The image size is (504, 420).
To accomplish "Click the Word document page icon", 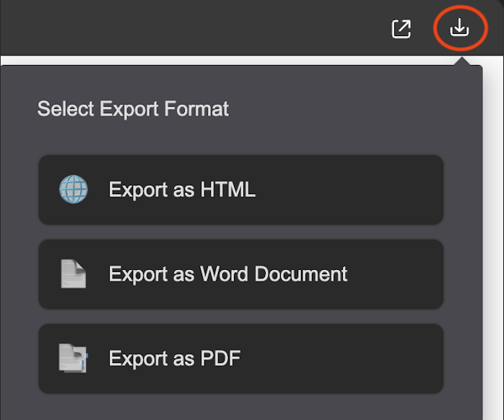I will [x=73, y=274].
